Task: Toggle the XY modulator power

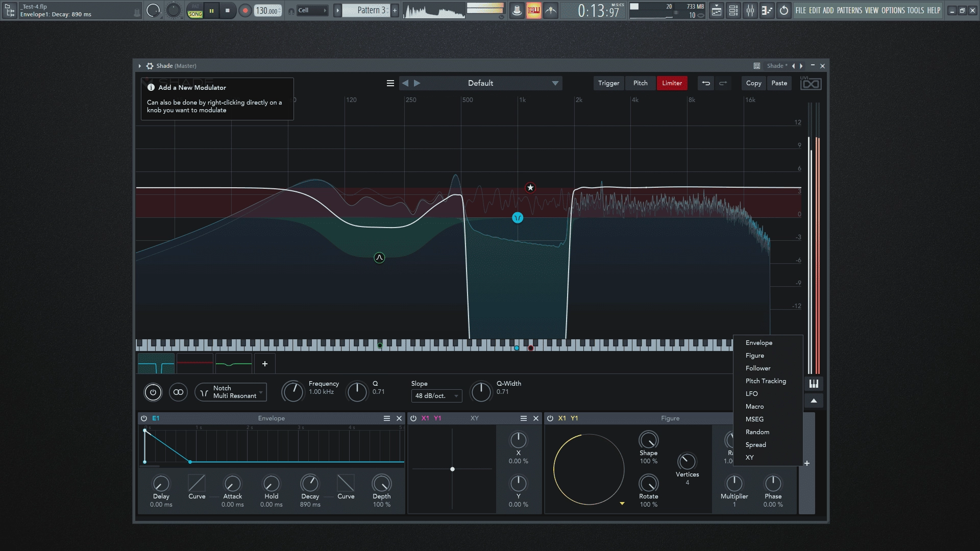Action: 413,418
